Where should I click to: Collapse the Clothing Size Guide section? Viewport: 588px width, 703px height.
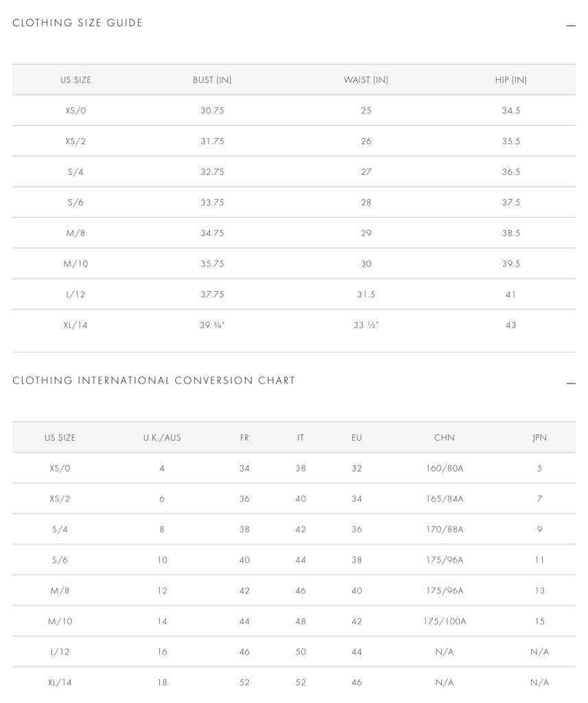point(570,26)
